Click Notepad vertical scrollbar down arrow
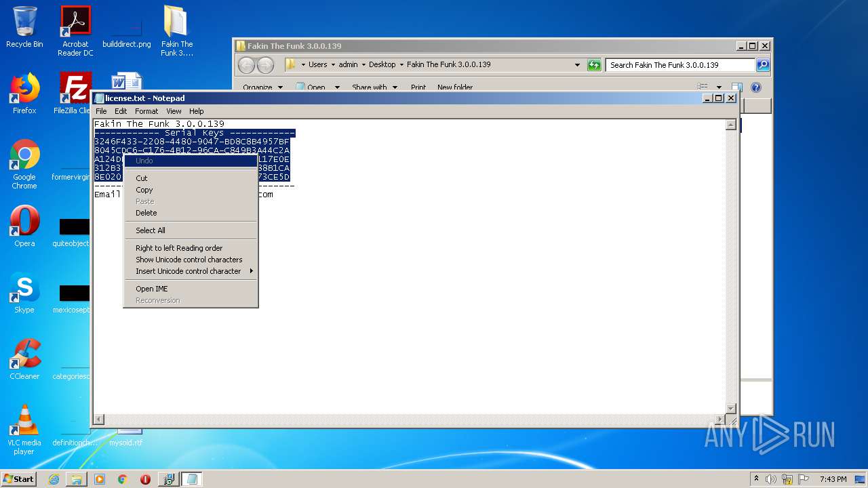The image size is (868, 488). [730, 408]
